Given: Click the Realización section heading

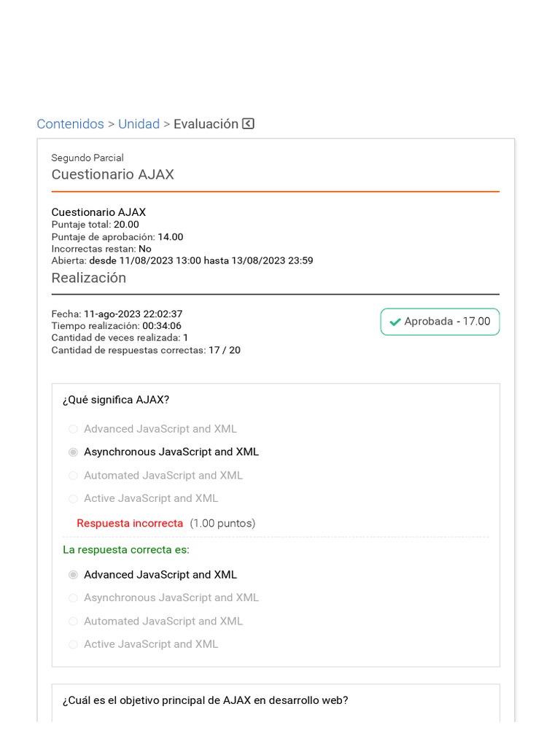Looking at the screenshot, I should tap(88, 278).
